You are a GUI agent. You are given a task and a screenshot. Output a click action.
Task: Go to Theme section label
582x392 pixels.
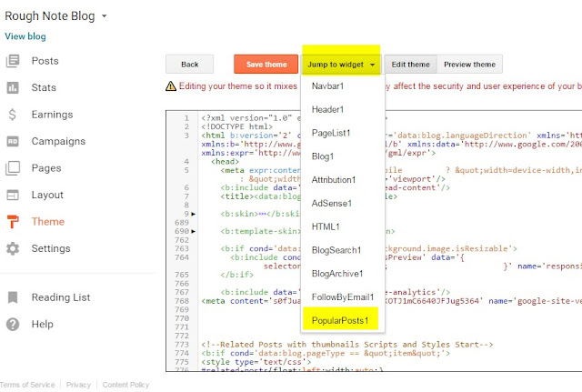tap(48, 222)
